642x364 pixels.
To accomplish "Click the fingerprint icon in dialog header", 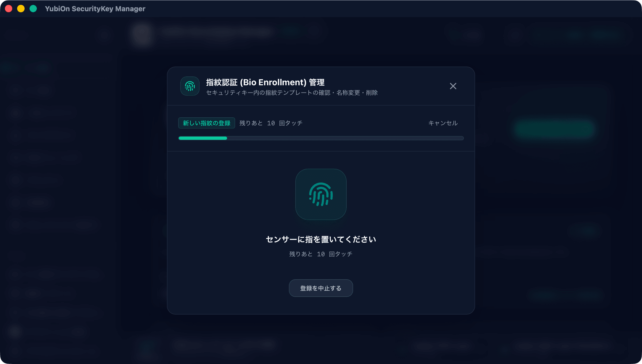I will [190, 86].
